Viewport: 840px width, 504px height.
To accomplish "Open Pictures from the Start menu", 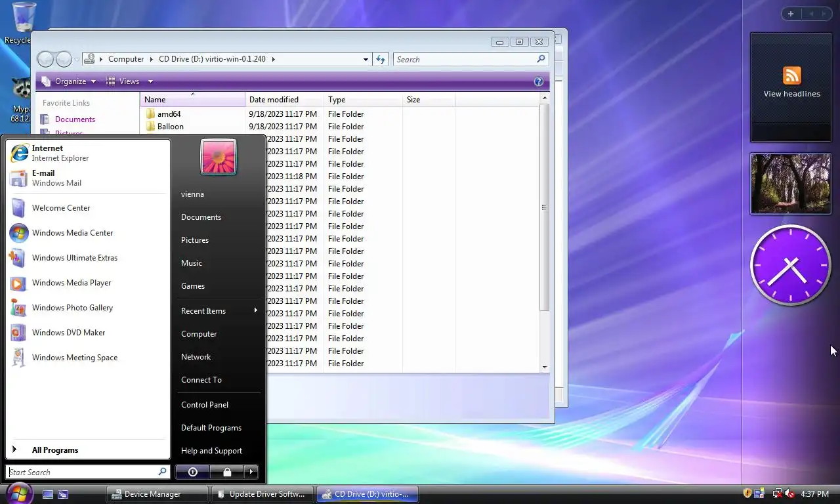I will tap(219, 240).
